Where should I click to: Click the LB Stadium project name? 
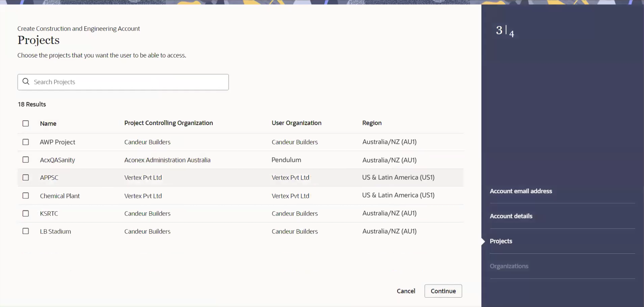(55, 231)
